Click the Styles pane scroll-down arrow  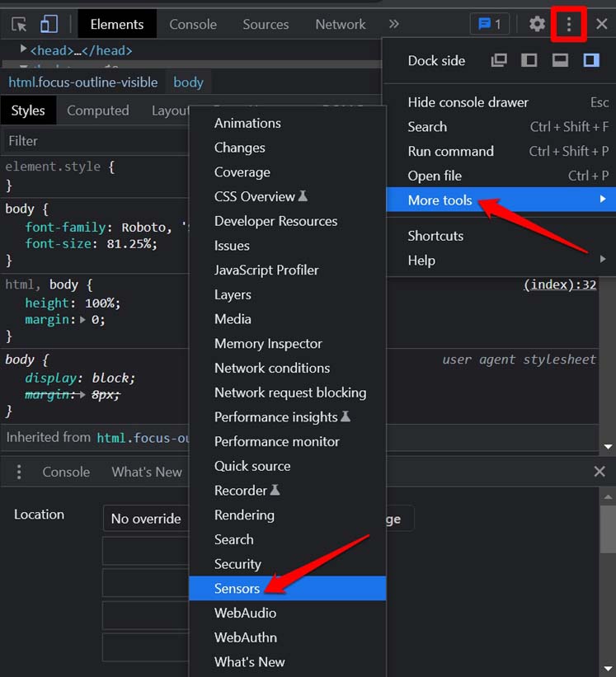608,446
